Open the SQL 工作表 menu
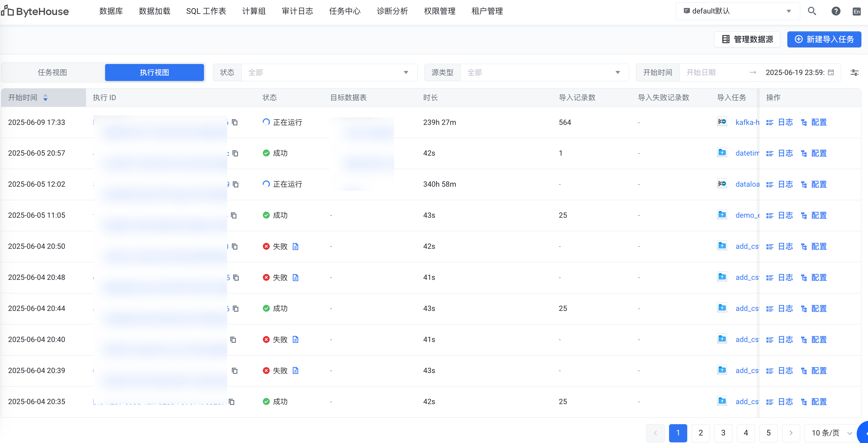Viewport: 868px width, 443px height. (x=206, y=11)
